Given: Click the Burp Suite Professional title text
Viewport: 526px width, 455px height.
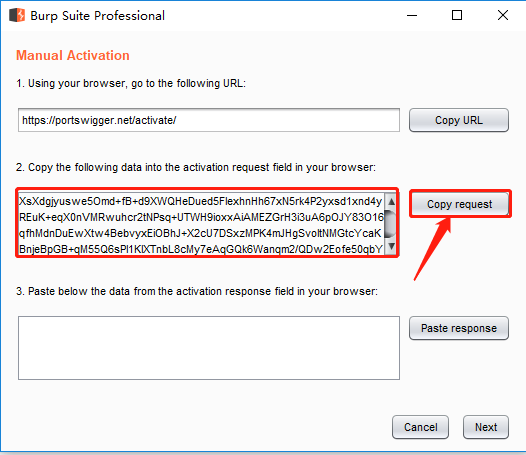Looking at the screenshot, I should (98, 16).
